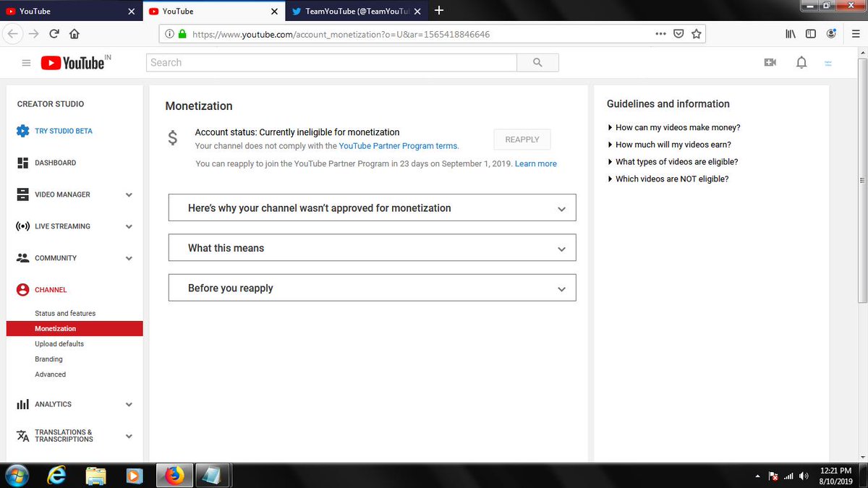Image resolution: width=868 pixels, height=488 pixels.
Task: Click the greyed REAPPLY button
Action: coord(522,140)
